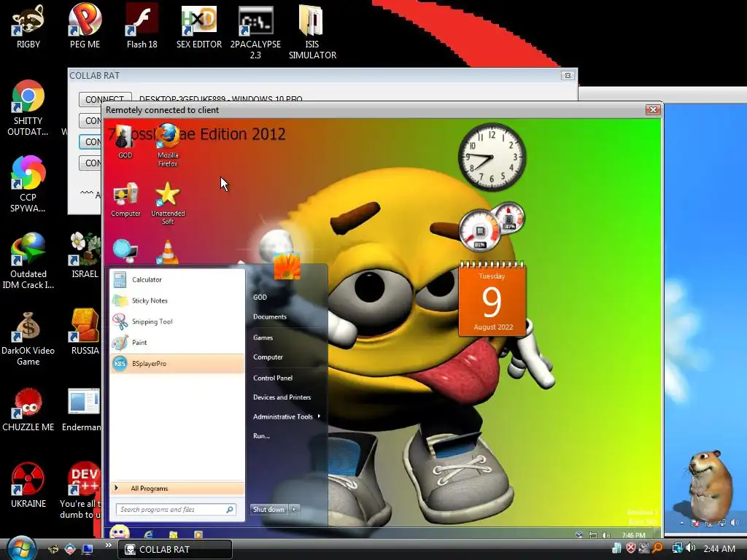The height and width of the screenshot is (560, 747).
Task: Click the search magnifier tray icon
Action: tap(658, 548)
